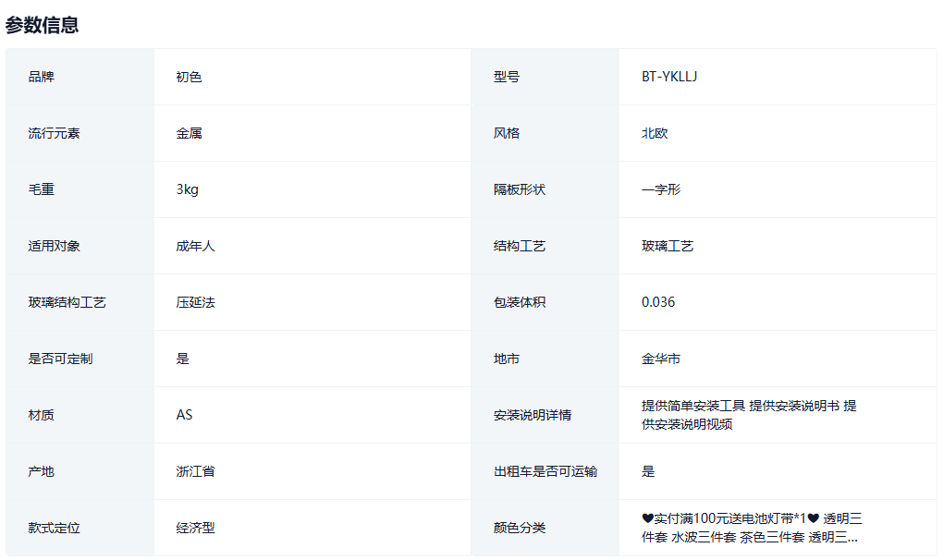Select the packaging volume value 0.036
Screen dimensions: 944x560
[x=658, y=302]
